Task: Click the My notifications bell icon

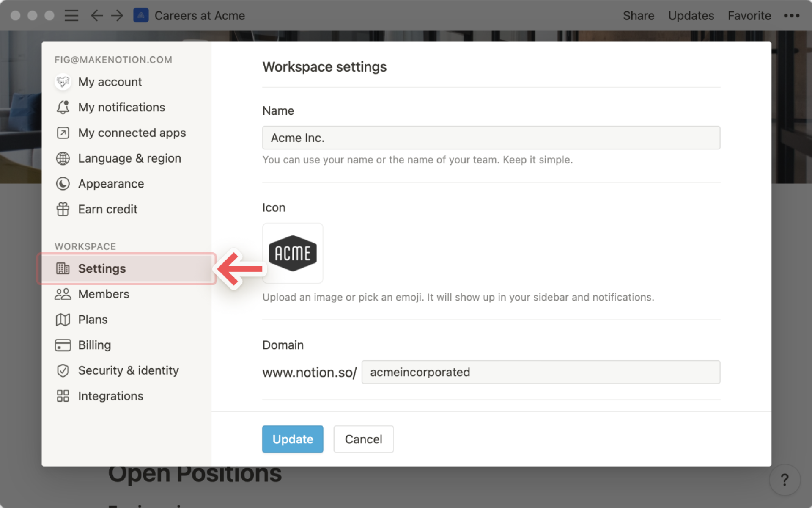Action: [x=63, y=108]
